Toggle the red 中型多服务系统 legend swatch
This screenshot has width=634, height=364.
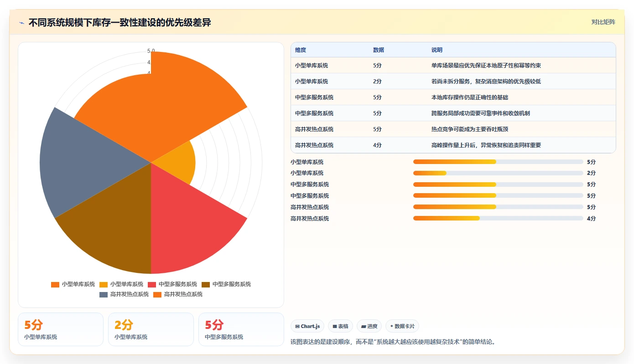(152, 284)
